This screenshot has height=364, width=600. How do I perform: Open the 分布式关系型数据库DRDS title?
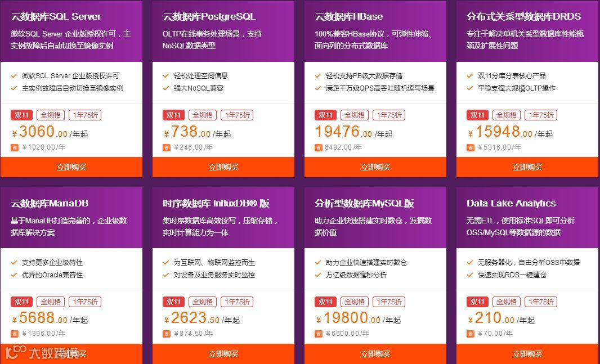523,16
